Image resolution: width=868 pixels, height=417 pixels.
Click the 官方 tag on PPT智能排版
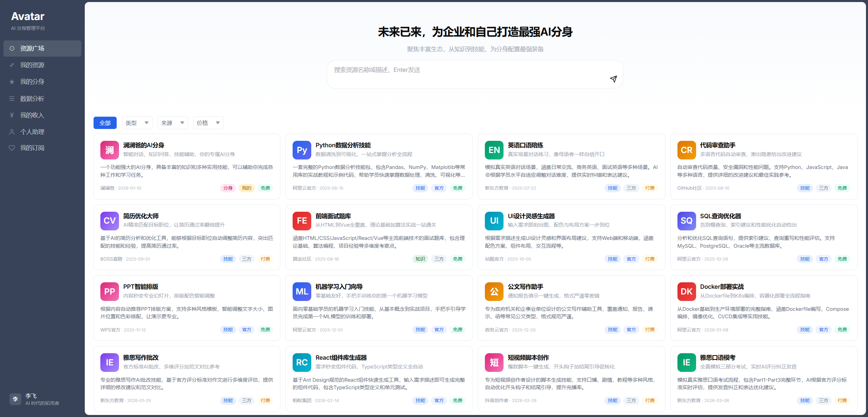point(246,330)
